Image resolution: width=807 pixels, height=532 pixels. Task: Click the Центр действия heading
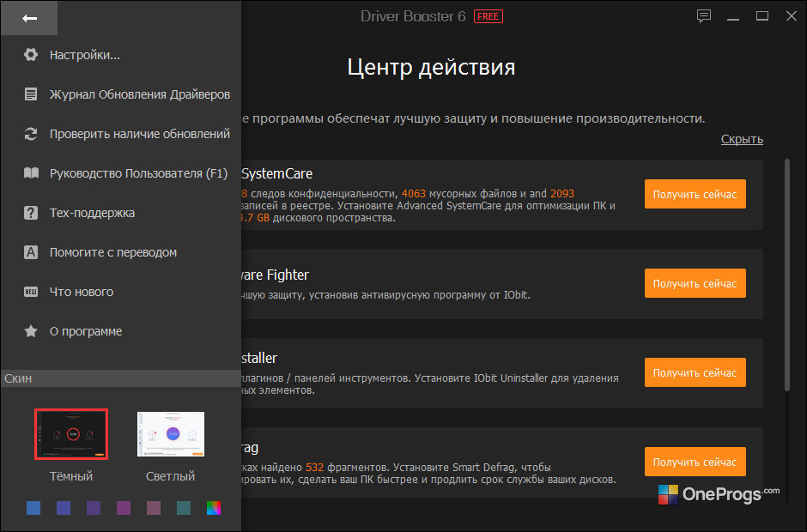pyautogui.click(x=431, y=67)
